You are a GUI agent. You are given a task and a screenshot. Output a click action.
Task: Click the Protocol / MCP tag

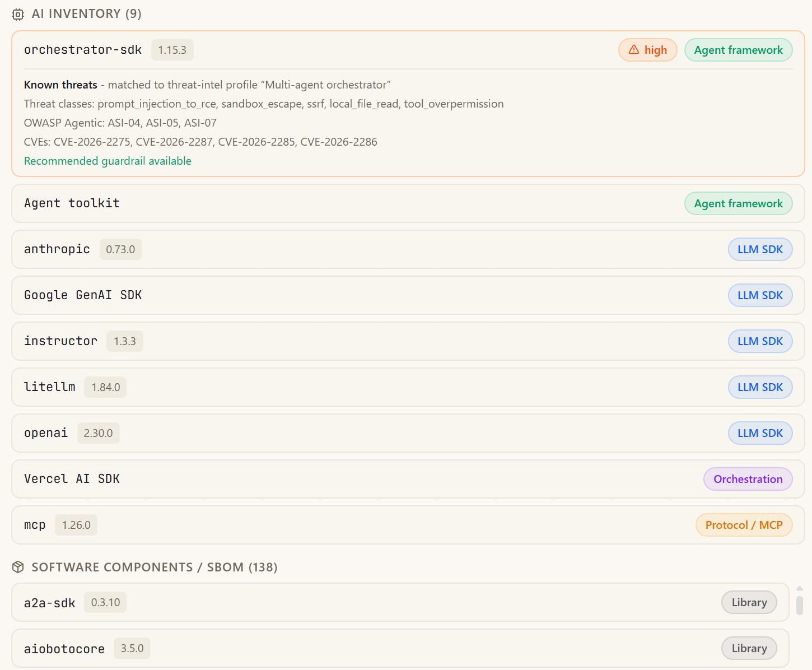[x=744, y=525]
